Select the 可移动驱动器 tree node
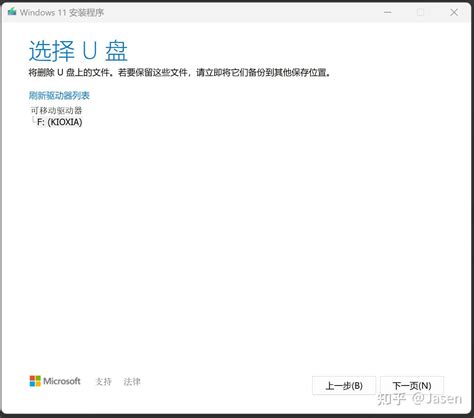 [56, 110]
